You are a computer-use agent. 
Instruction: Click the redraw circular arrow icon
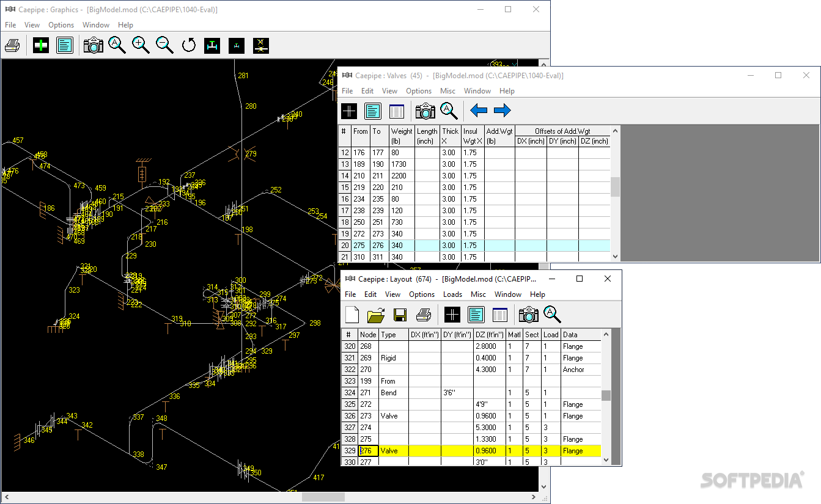pos(189,45)
